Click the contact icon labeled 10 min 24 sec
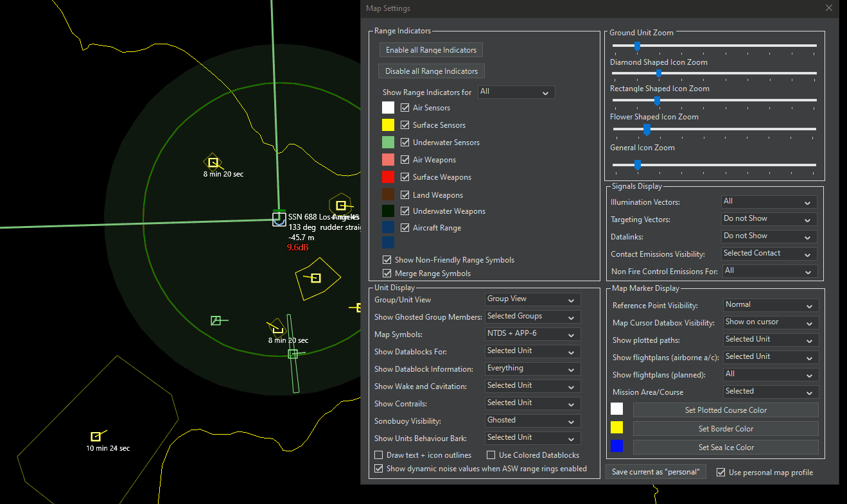The height and width of the screenshot is (504, 847). tap(96, 437)
